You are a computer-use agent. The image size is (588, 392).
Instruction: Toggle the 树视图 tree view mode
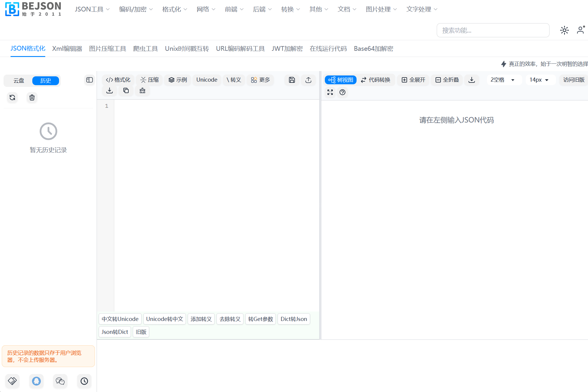[x=340, y=80]
